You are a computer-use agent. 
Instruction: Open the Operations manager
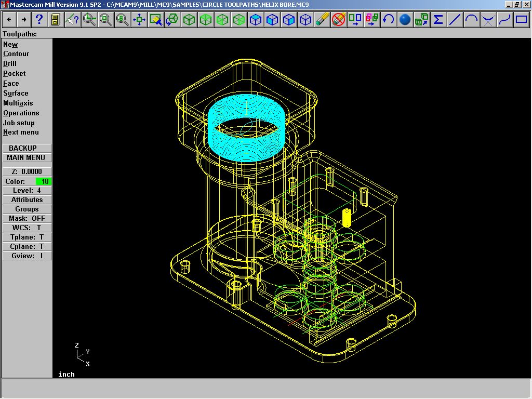tap(21, 113)
